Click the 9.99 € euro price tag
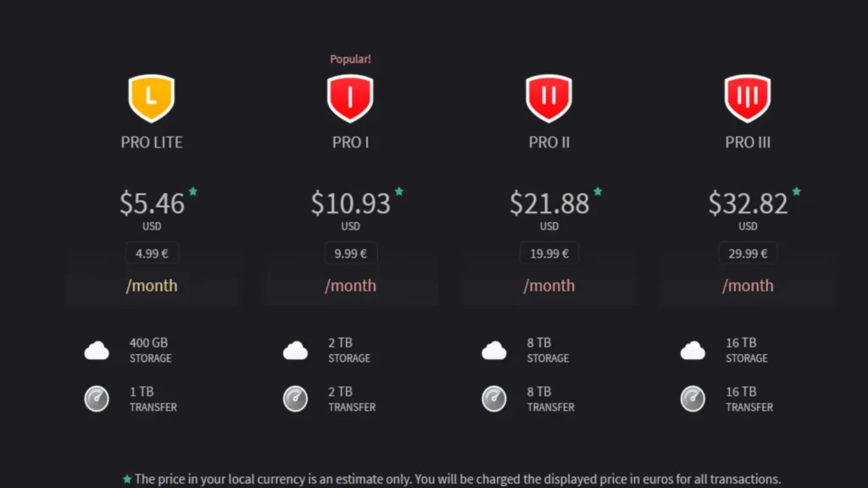The height and width of the screenshot is (488, 868). [x=350, y=252]
